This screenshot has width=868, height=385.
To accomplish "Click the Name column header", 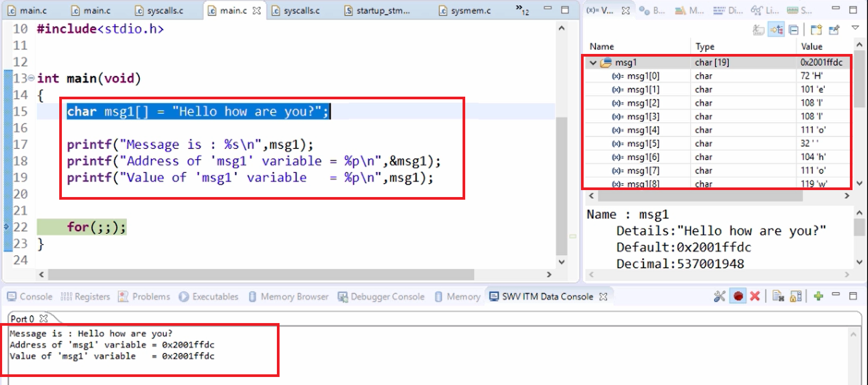I will click(x=638, y=46).
